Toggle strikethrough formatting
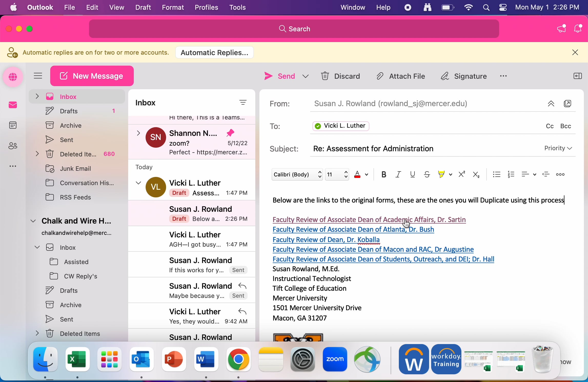588x382 pixels. point(427,175)
